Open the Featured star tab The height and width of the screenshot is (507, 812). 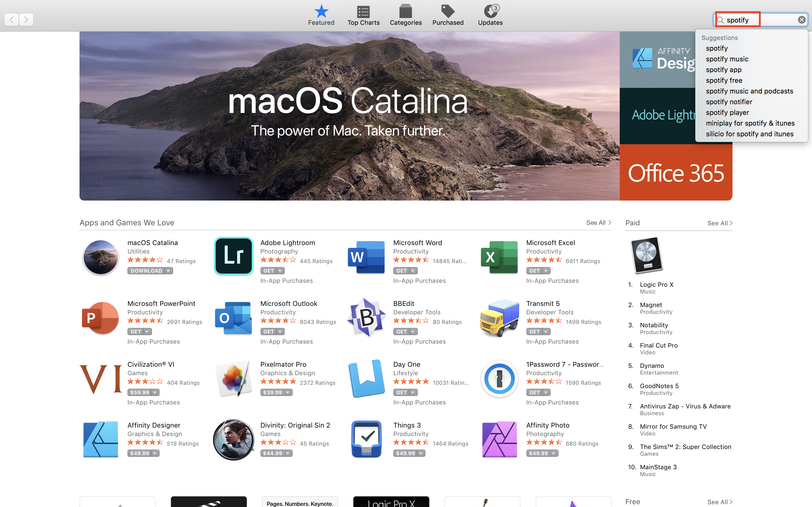[321, 15]
